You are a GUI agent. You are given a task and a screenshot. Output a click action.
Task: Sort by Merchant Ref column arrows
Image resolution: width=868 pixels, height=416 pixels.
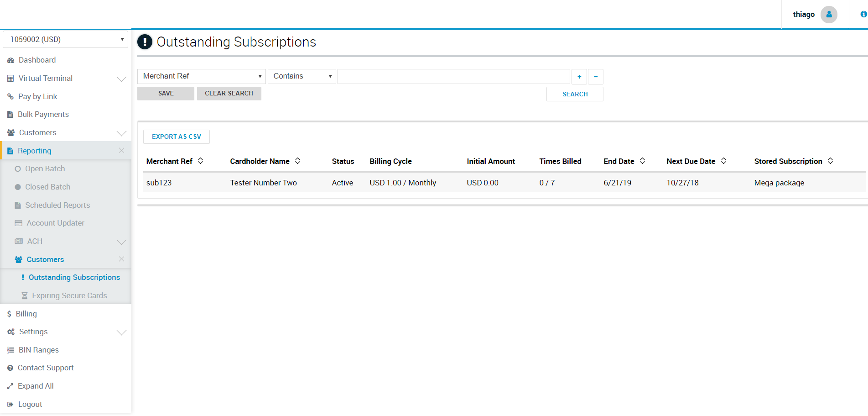(200, 161)
